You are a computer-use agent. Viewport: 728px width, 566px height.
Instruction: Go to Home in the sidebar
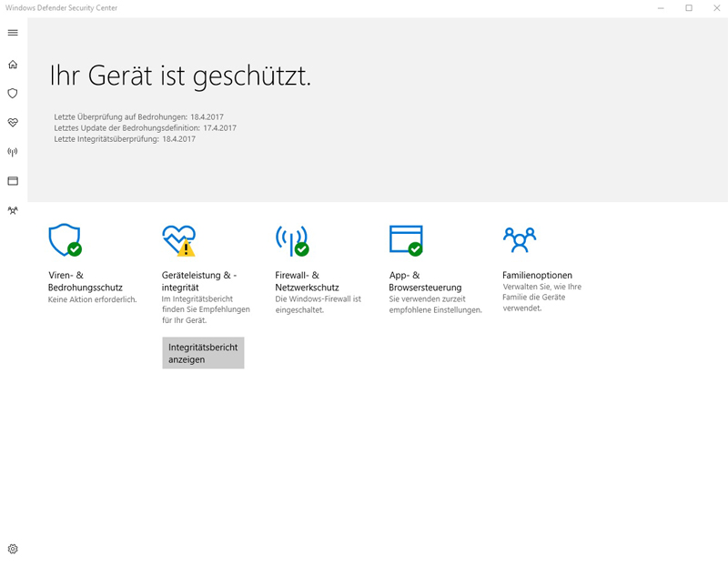click(x=13, y=64)
